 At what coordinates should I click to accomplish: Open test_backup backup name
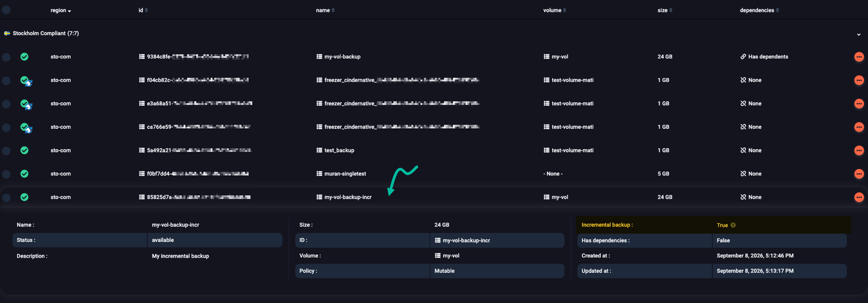339,150
